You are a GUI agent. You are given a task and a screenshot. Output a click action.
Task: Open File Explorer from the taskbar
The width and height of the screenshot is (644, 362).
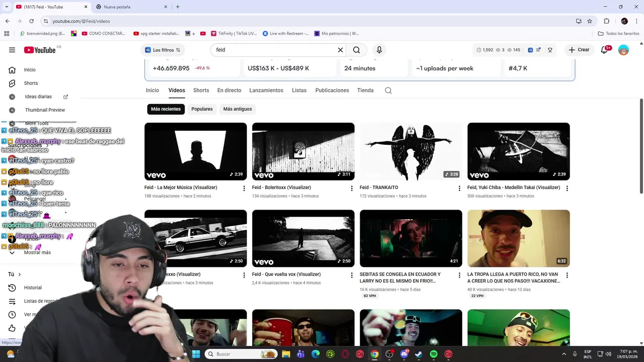click(x=286, y=354)
